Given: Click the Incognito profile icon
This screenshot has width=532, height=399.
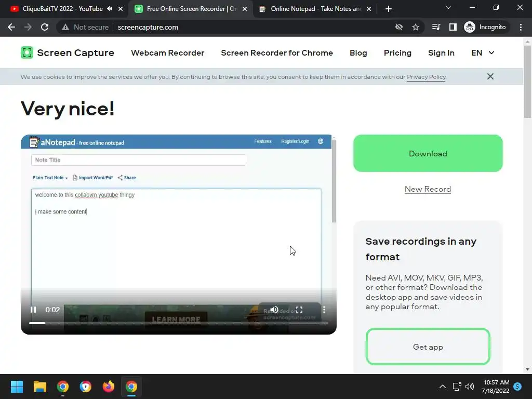Looking at the screenshot, I should [470, 27].
